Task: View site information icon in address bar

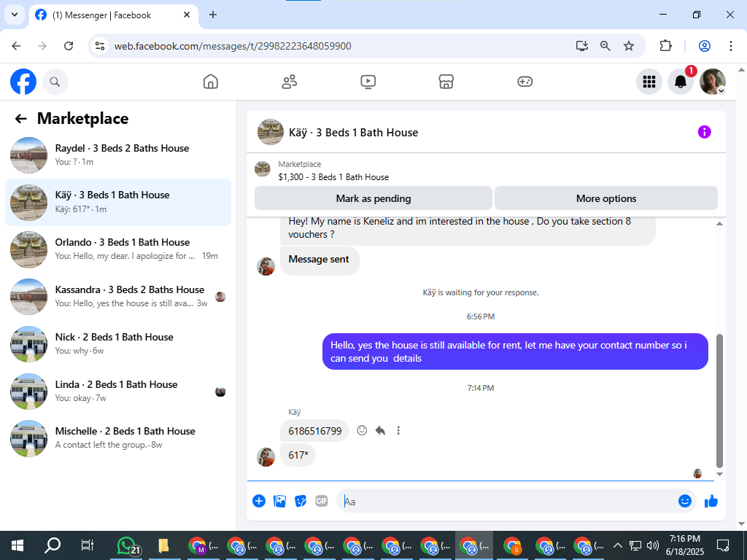Action: [100, 46]
